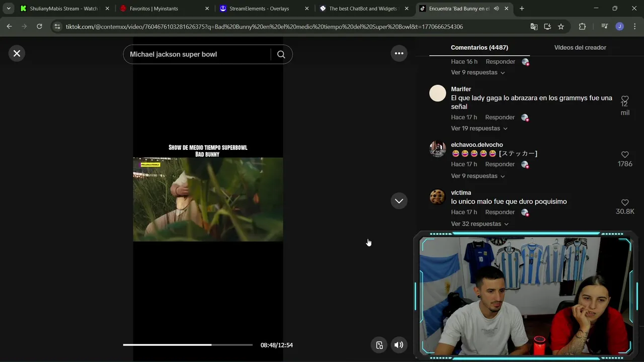
Task: Click username 'Marifer'
Action: point(461,89)
